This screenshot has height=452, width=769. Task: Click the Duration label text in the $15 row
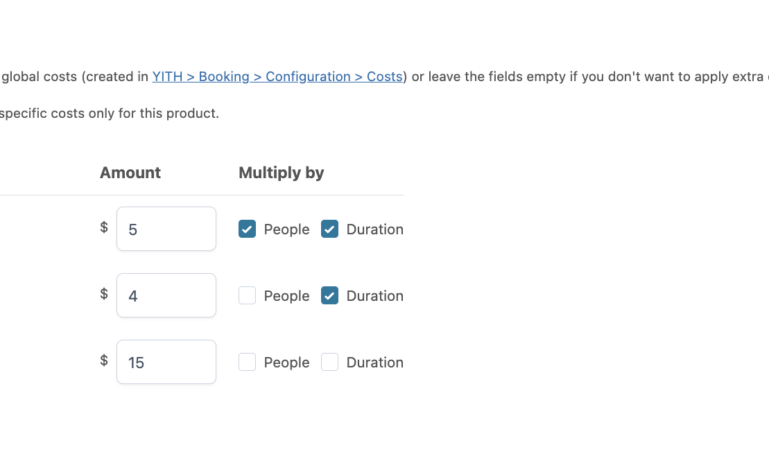click(374, 362)
